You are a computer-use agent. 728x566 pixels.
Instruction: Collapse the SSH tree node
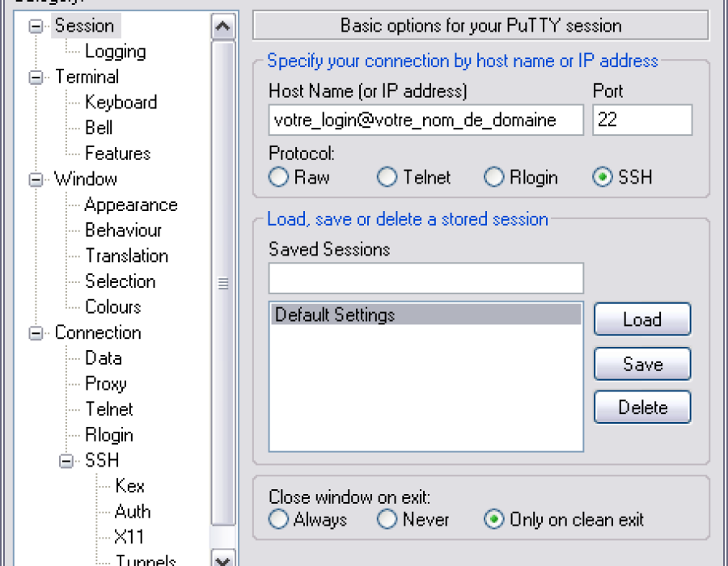point(66,461)
